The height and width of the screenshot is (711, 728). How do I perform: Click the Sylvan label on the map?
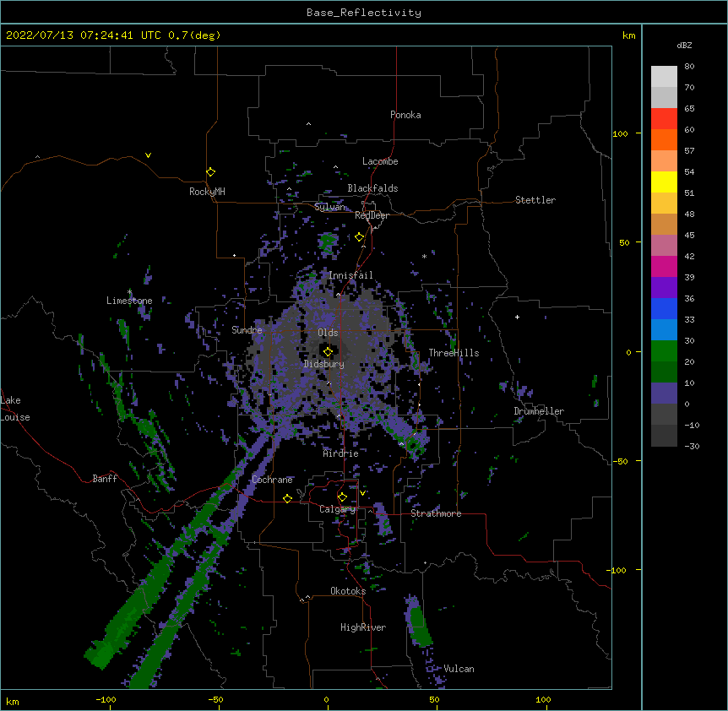pos(329,207)
